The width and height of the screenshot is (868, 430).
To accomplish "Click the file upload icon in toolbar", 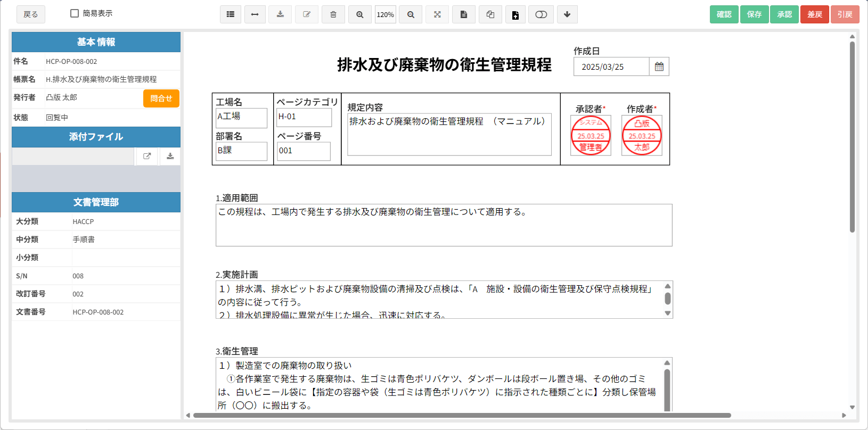I will click(x=515, y=14).
